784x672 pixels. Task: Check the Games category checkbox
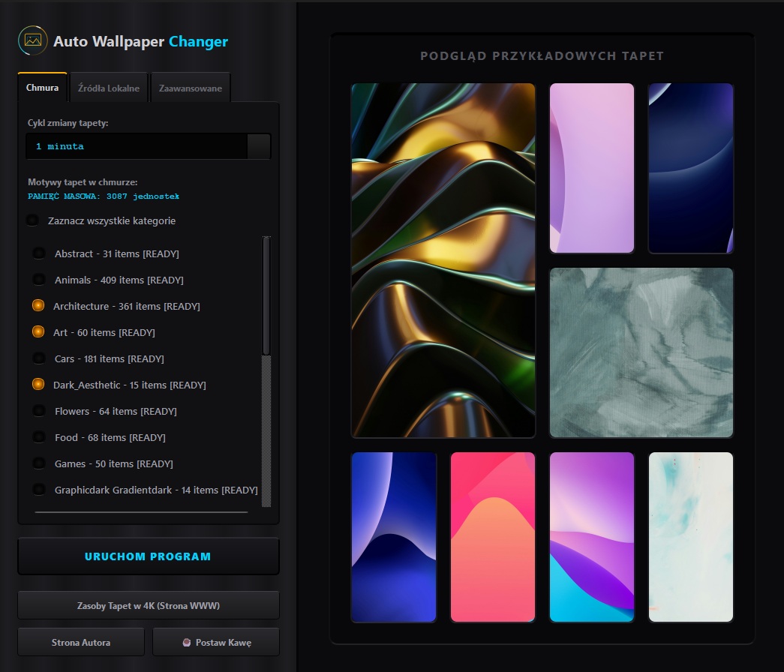[x=39, y=463]
